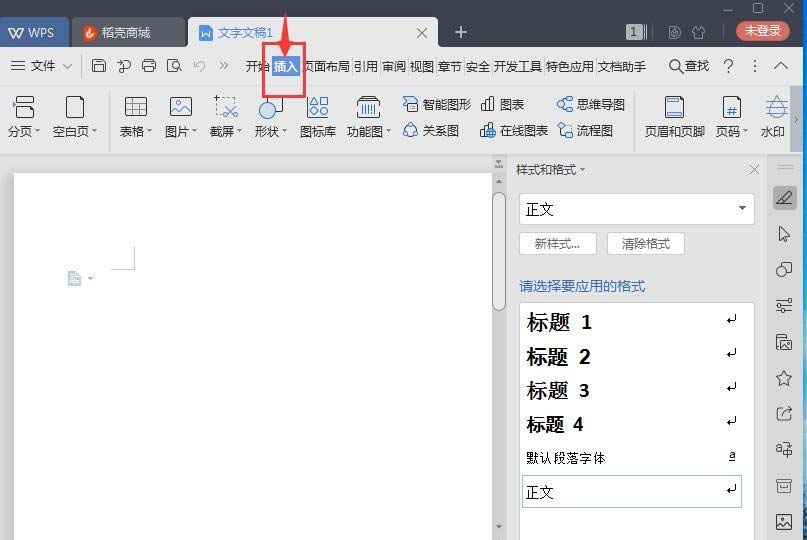Screen dimensions: 807x540
Task: Open the 稻壳商城 tab
Action: [x=128, y=32]
